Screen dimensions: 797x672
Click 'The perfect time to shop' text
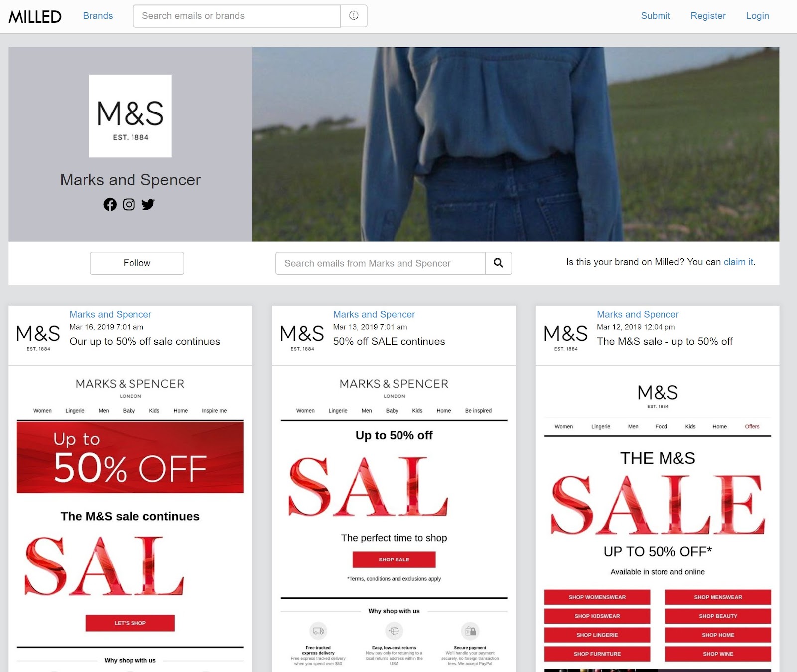(x=394, y=538)
